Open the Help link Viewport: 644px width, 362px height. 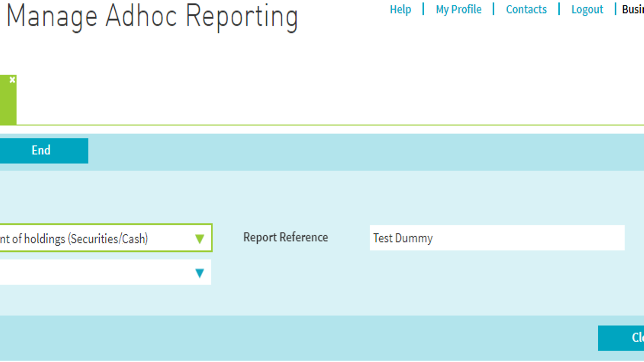[400, 9]
